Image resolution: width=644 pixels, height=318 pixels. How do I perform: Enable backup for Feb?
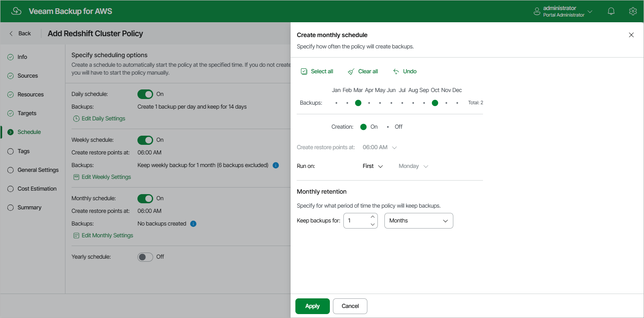347,103
